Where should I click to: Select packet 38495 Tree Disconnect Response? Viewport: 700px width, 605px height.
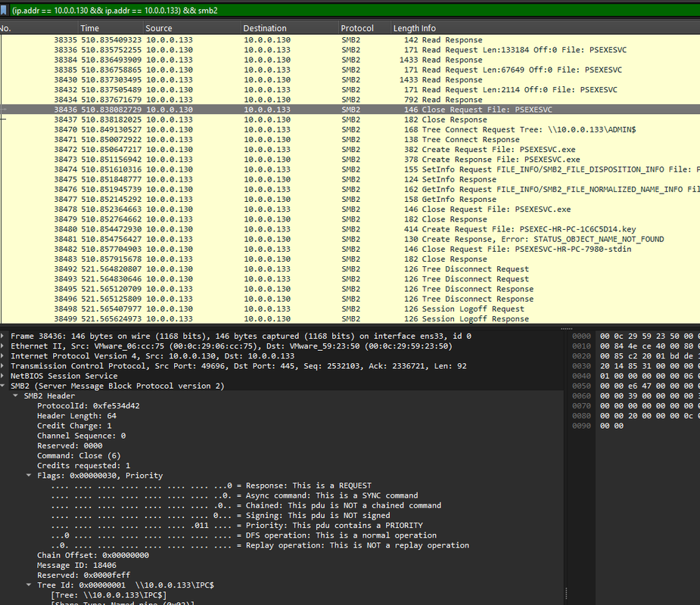[x=350, y=289]
